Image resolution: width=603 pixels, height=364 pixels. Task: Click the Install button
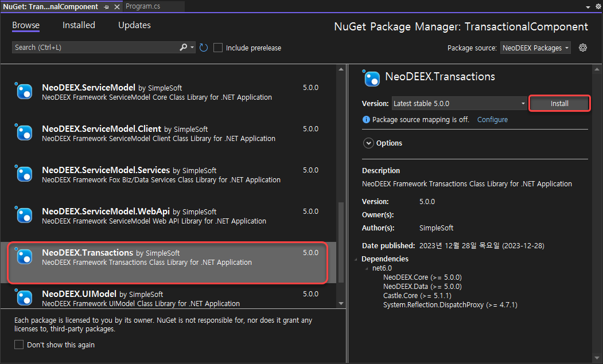pyautogui.click(x=559, y=103)
